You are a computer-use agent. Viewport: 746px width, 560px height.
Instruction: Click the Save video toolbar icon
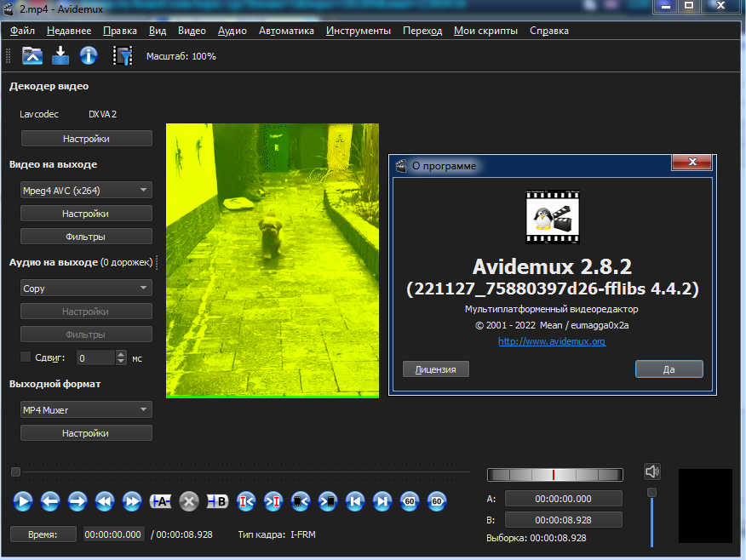pos(60,55)
